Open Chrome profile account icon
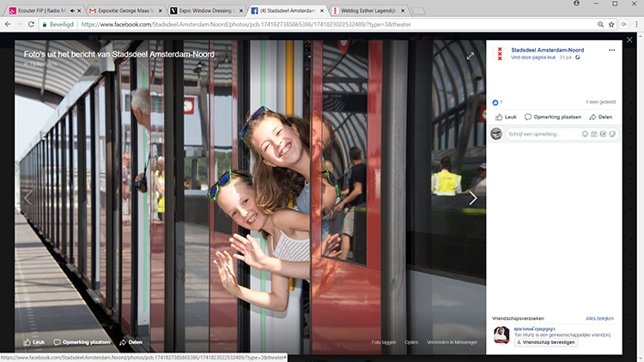The width and height of the screenshot is (644, 362). tap(577, 3)
